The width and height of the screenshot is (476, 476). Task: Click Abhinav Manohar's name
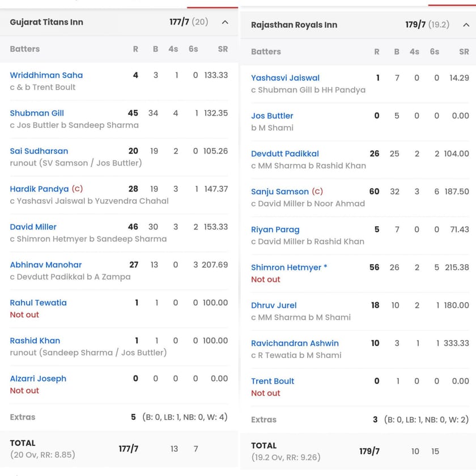[x=45, y=265]
